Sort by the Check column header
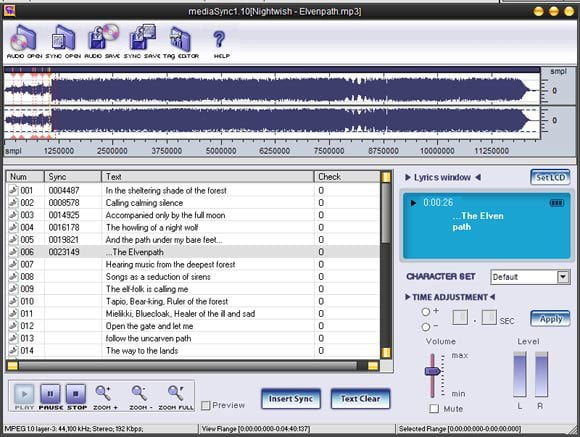 coord(347,177)
